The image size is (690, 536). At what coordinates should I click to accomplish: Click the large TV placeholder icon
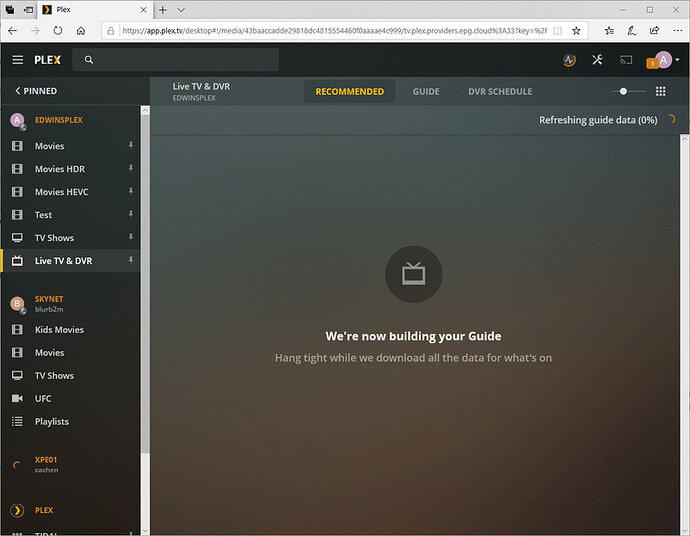414,274
